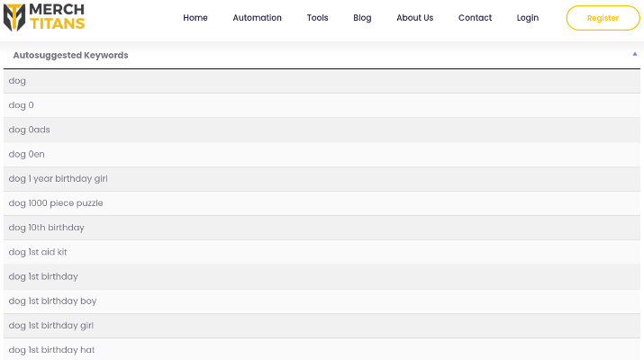
Task: Choose 'dog 1 year birthday girl' keyword
Action: click(x=322, y=178)
